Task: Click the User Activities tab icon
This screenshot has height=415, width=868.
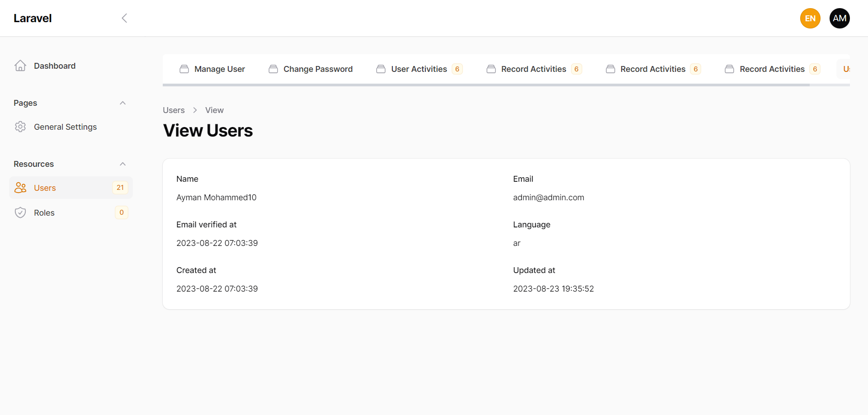Action: [381, 69]
